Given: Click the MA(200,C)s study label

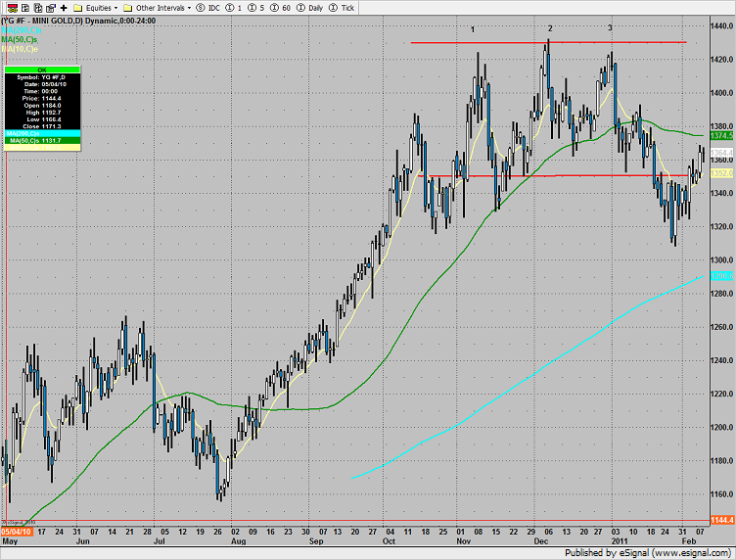Looking at the screenshot, I should [x=22, y=30].
